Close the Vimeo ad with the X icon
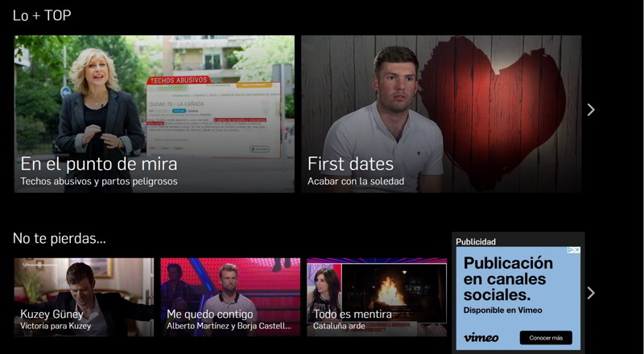The image size is (644, 354). (x=576, y=251)
